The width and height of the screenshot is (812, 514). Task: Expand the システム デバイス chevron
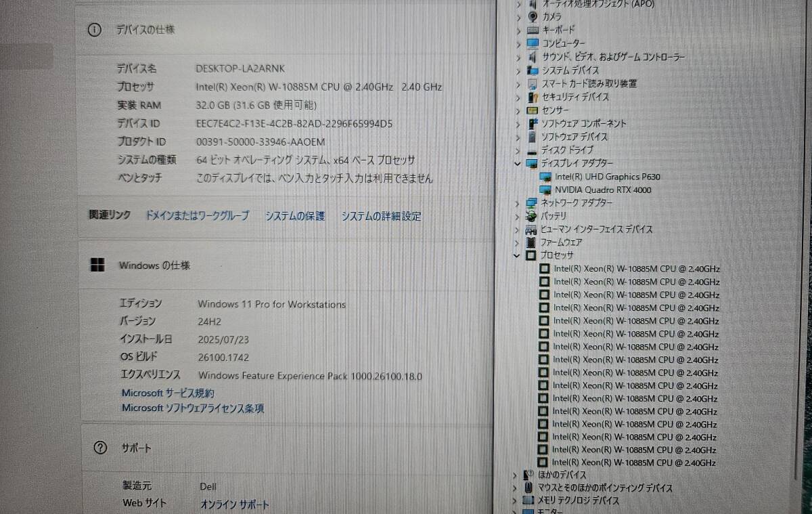519,70
